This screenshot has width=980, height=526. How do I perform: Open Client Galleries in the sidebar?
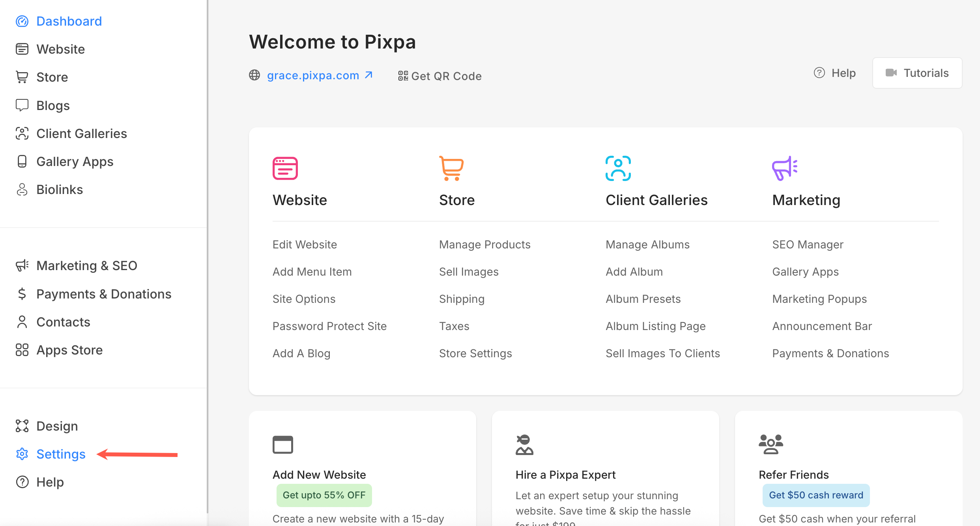[x=81, y=134]
